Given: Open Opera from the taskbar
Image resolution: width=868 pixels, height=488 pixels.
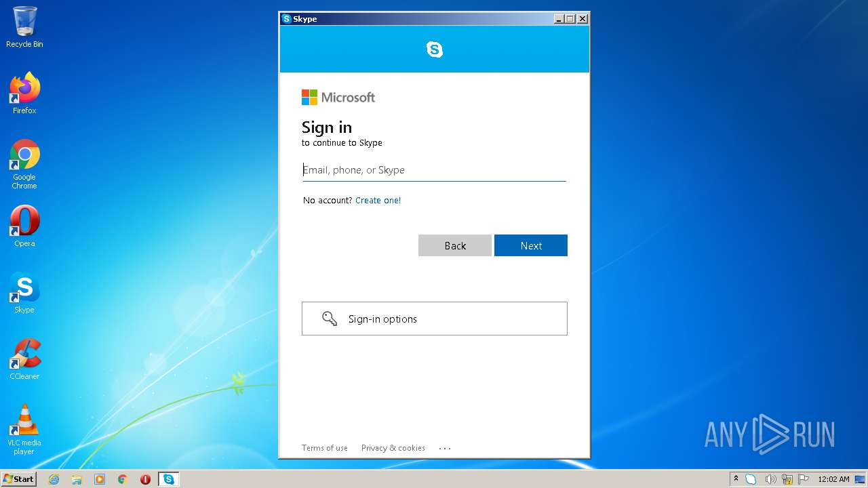Looking at the screenshot, I should point(145,479).
